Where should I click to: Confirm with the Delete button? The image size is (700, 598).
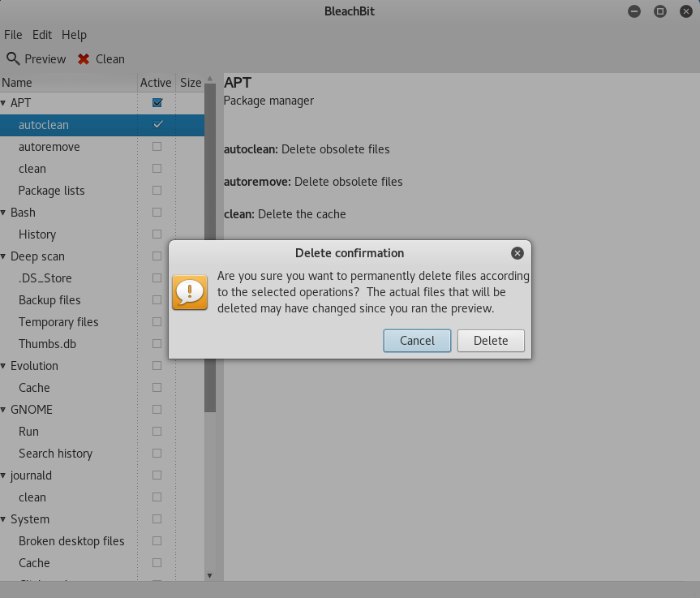491,341
